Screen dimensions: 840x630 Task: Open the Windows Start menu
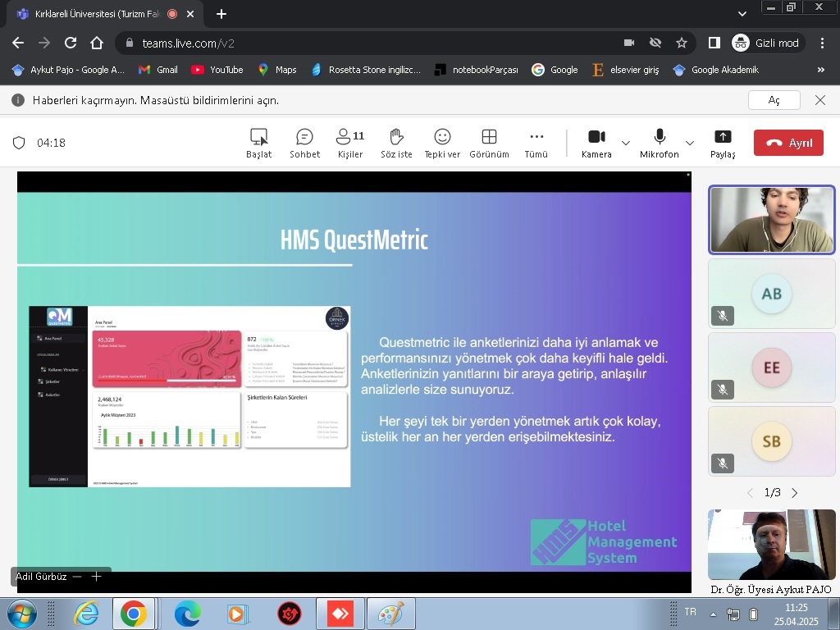click(x=22, y=614)
